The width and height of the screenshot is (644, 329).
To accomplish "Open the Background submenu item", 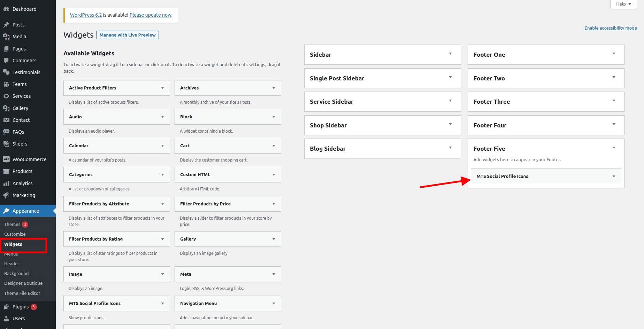I will point(16,274).
